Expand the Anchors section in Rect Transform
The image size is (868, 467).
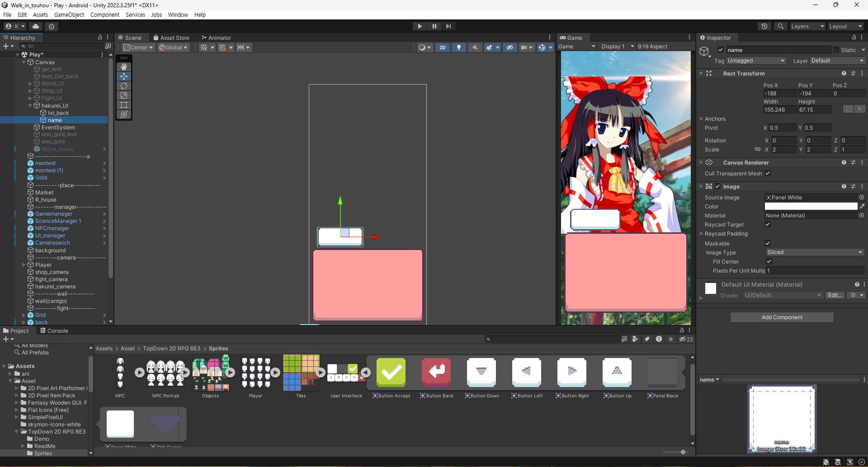pos(702,119)
